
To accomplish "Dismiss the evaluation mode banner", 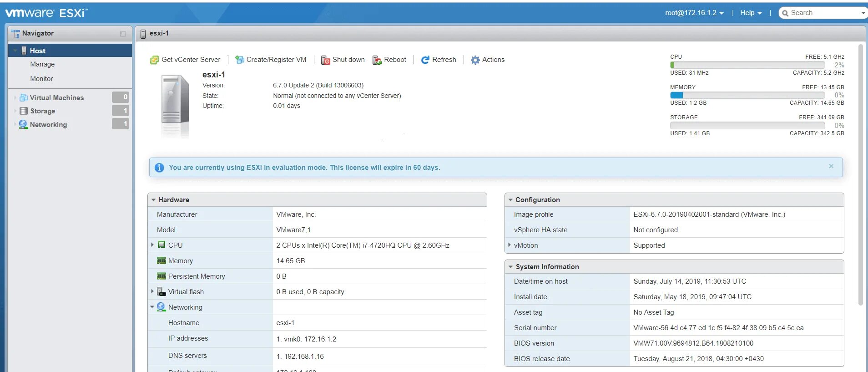I will click(831, 166).
